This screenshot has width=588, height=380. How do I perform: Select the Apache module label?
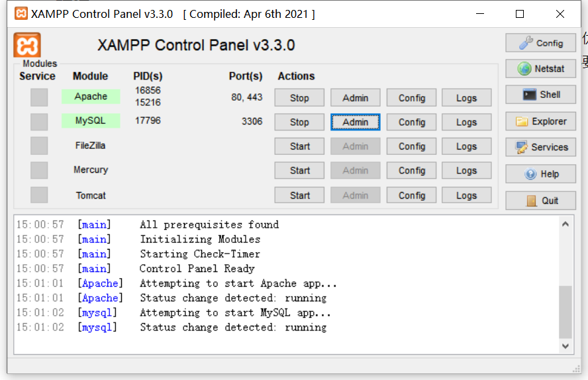(x=91, y=96)
